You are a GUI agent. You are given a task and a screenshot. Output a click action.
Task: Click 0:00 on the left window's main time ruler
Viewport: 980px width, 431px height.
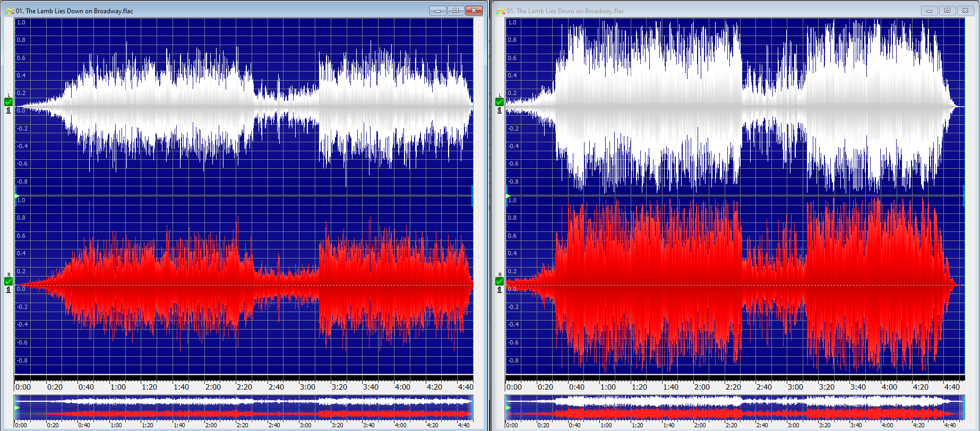coord(23,387)
